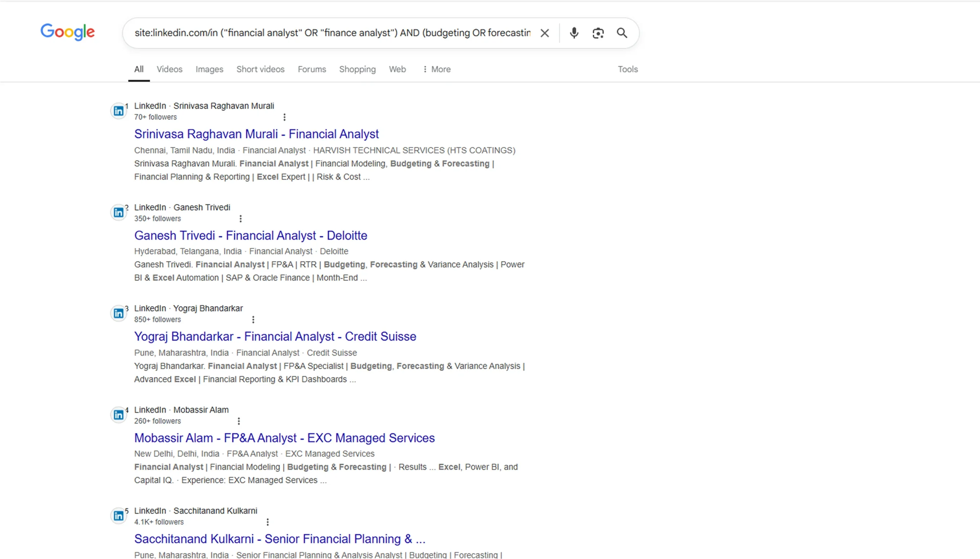Click LinkedIn favicon beside Srinivasa Raghavan Murali
Image resolution: width=980 pixels, height=559 pixels.
pyautogui.click(x=118, y=111)
